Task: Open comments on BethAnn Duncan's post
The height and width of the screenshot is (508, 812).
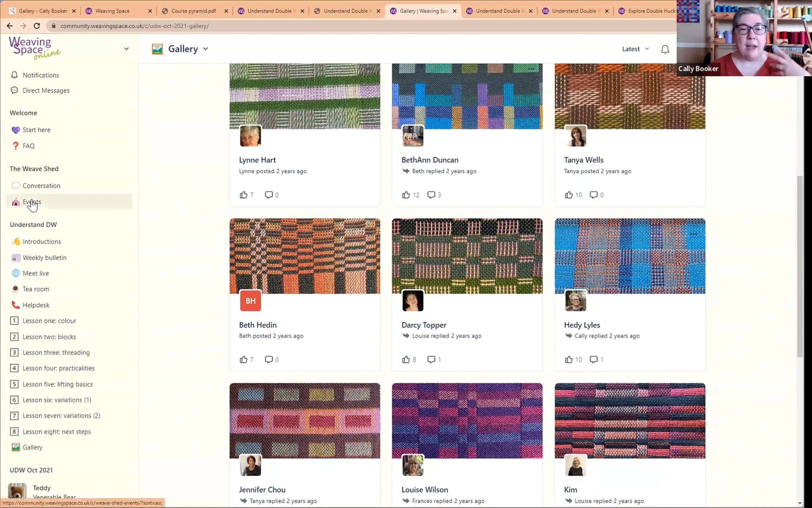Action: tap(431, 195)
